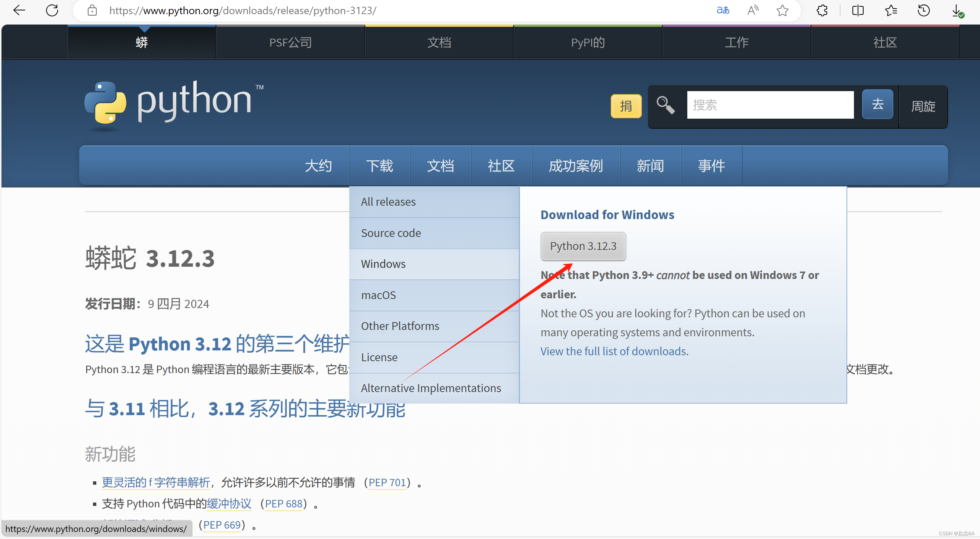Click the search magnifier icon
This screenshot has height=539, width=980.
[665, 105]
